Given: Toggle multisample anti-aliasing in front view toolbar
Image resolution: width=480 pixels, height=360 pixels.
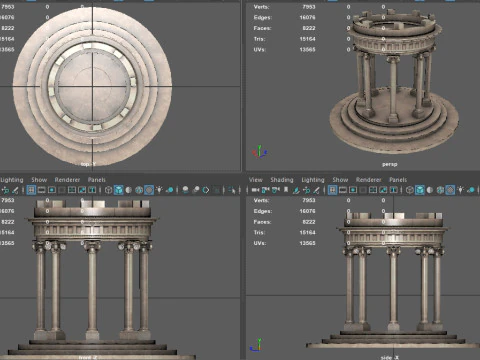Looking at the screenshot, I should coord(206,190).
